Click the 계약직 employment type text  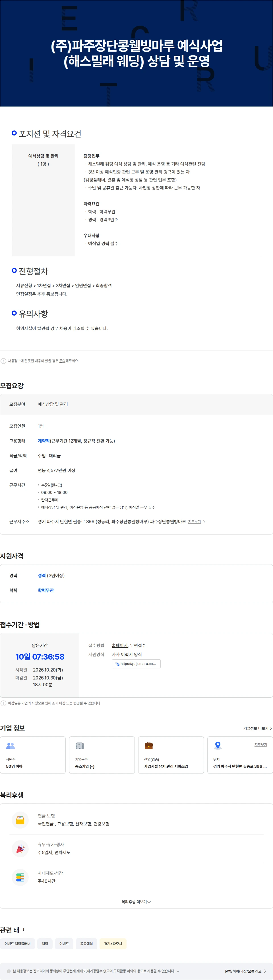tap(44, 441)
